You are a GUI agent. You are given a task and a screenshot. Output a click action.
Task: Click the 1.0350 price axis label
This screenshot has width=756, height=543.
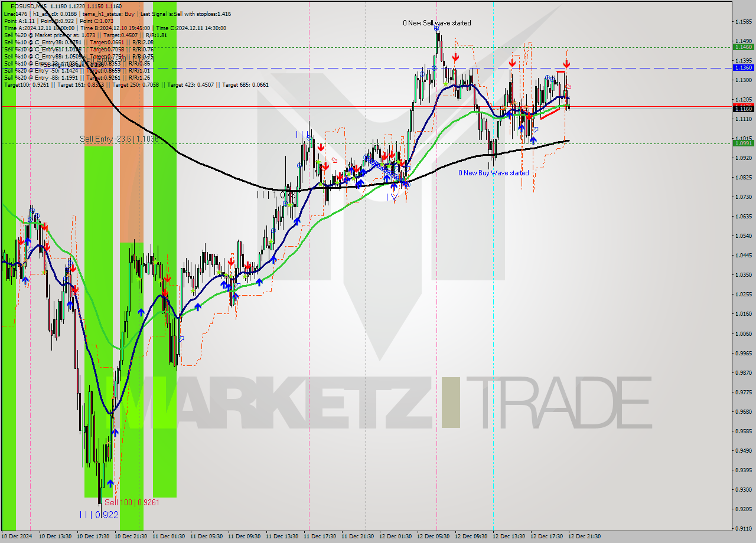click(x=743, y=275)
